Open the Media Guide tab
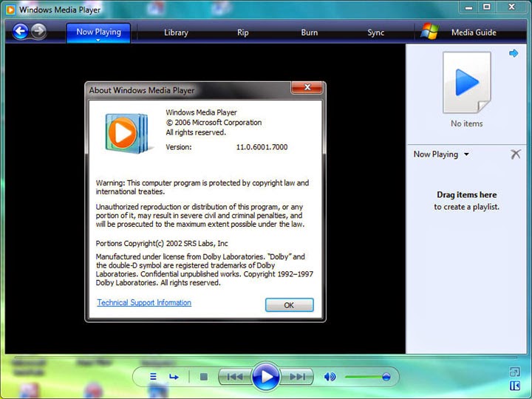 474,33
